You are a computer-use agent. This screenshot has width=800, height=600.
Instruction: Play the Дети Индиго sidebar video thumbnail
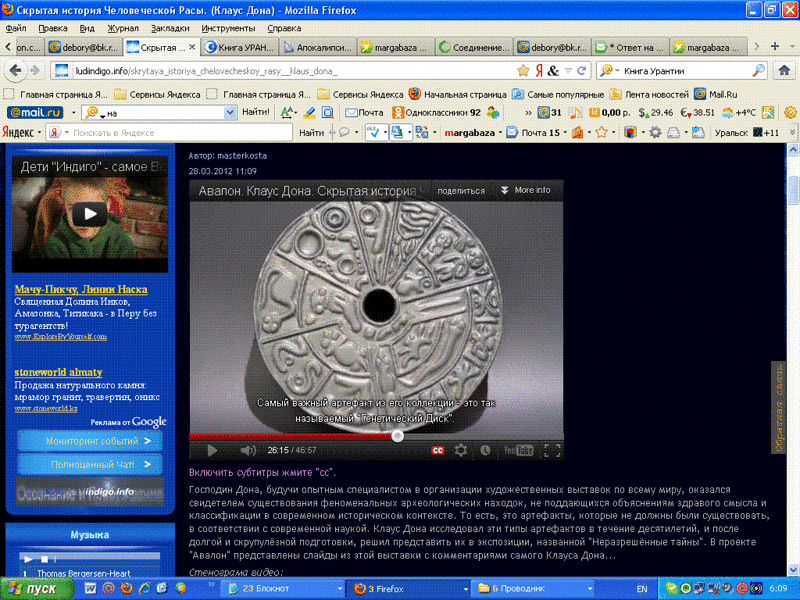coord(90,214)
